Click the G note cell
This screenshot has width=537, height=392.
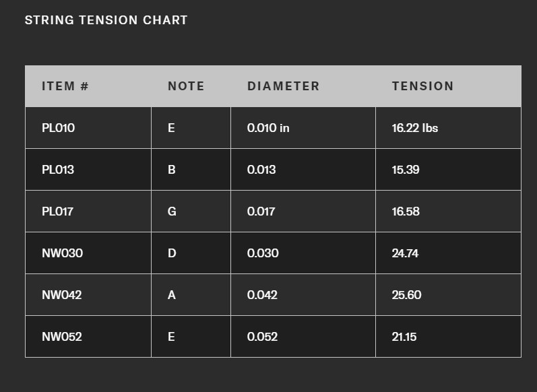(172, 211)
